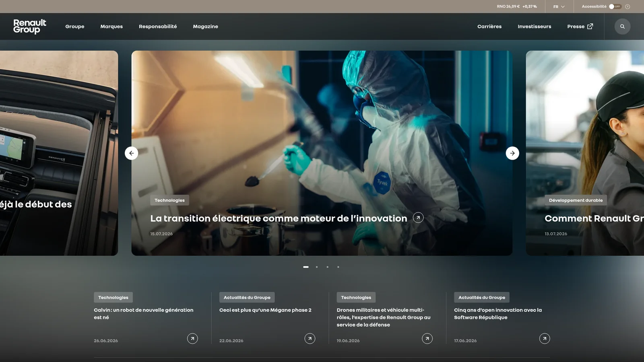This screenshot has height=362, width=644.
Task: Expand the FR language dropdown
Action: pyautogui.click(x=559, y=6)
